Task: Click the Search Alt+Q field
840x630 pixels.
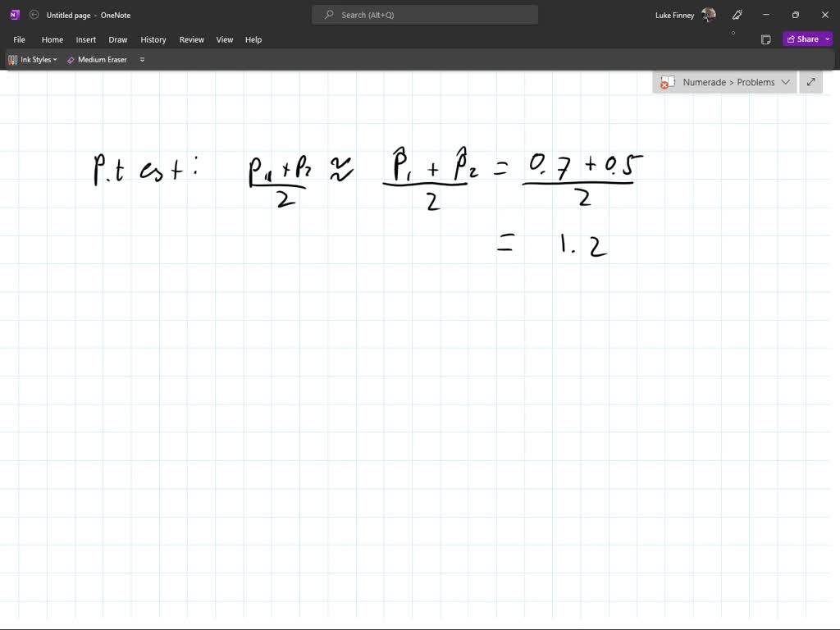Action: 424,14
